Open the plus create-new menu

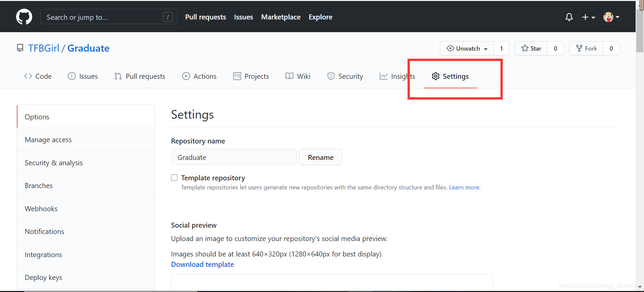pyautogui.click(x=588, y=17)
